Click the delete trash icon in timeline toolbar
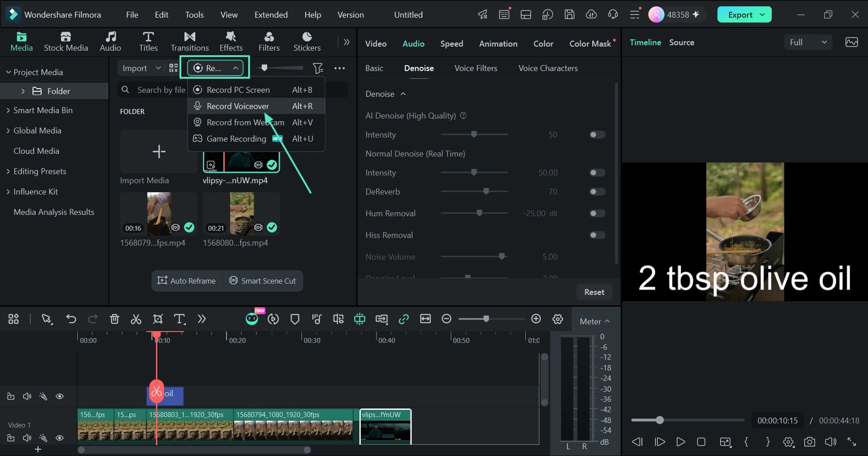The image size is (868, 456). point(114,319)
